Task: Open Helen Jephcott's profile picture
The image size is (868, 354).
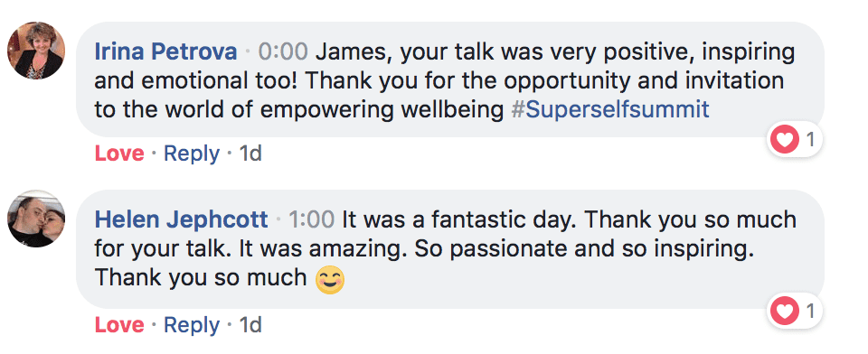Action: tap(36, 219)
